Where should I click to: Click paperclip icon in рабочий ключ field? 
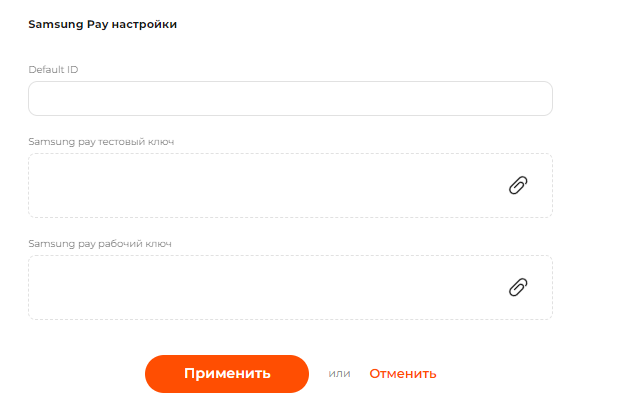(518, 287)
